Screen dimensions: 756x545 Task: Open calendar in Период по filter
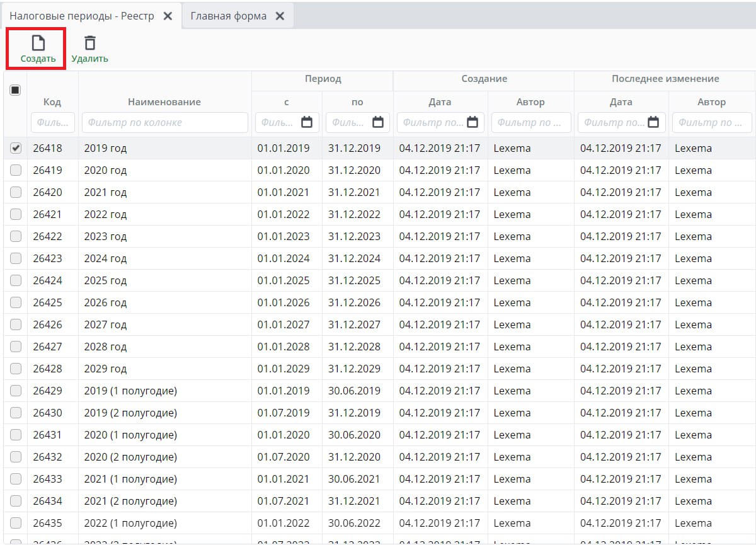pos(378,122)
